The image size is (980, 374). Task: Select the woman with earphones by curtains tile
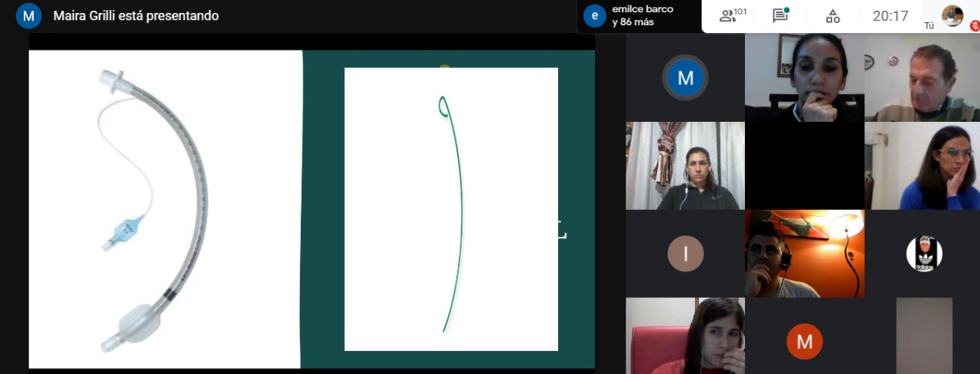(x=685, y=166)
